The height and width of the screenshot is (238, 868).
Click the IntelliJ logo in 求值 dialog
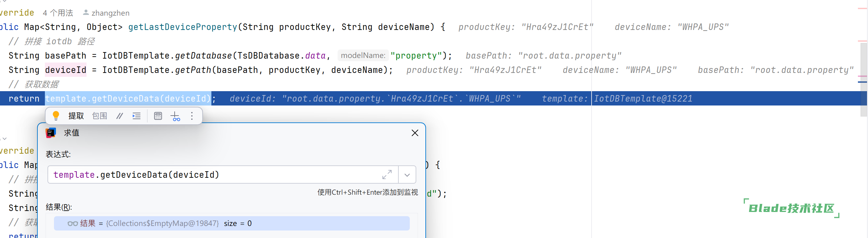pos(50,133)
